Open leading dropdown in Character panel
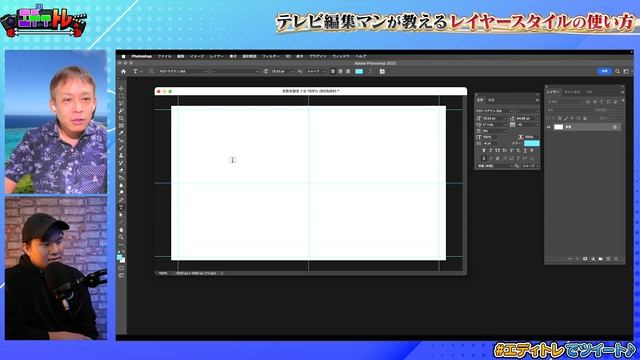The image size is (640, 360). coord(527,118)
